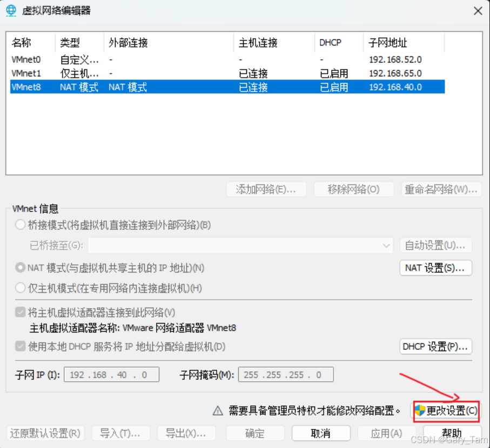Toggle 将主机虚拟适配器连接到此网络 checkbox
The width and height of the screenshot is (490, 448).
21,312
